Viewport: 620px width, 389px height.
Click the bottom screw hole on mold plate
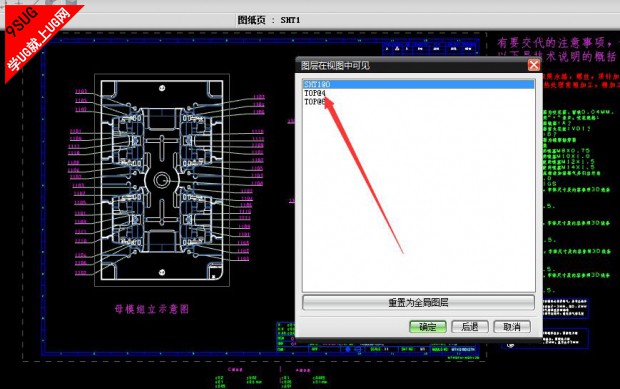(162, 272)
